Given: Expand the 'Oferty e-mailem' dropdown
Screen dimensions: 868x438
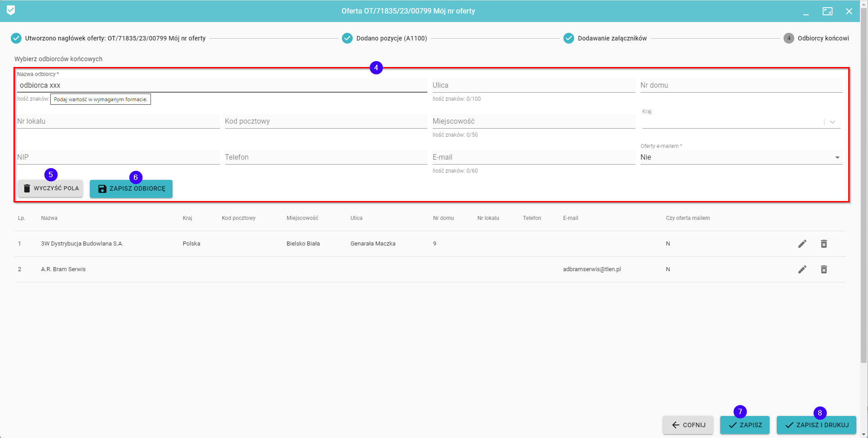Looking at the screenshot, I should 837,157.
